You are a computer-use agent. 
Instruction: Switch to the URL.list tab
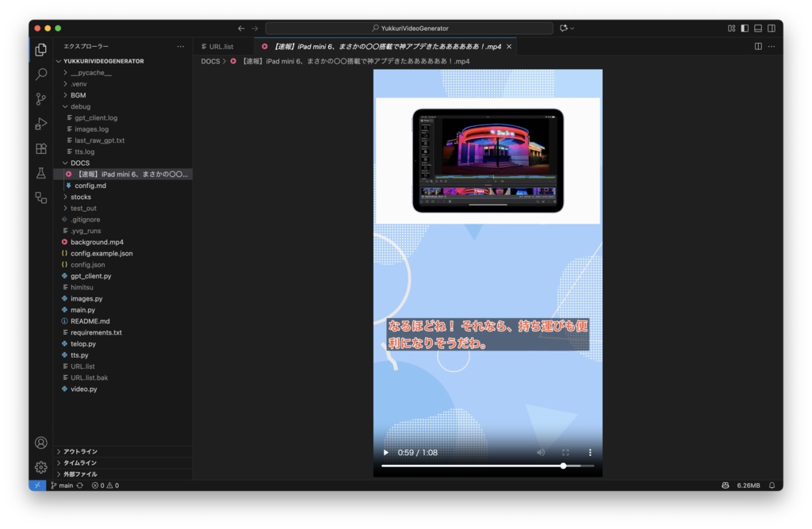coord(220,45)
